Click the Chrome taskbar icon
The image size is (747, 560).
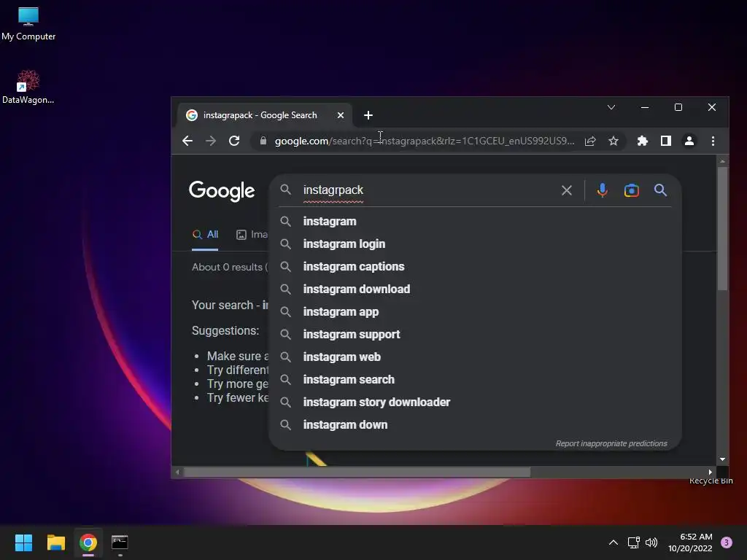88,542
